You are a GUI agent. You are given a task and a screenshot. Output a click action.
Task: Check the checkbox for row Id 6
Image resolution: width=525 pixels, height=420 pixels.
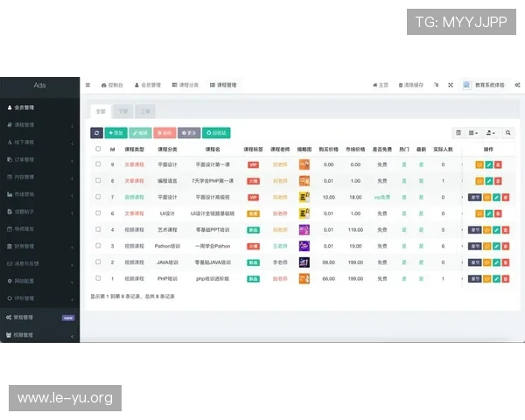(98, 213)
